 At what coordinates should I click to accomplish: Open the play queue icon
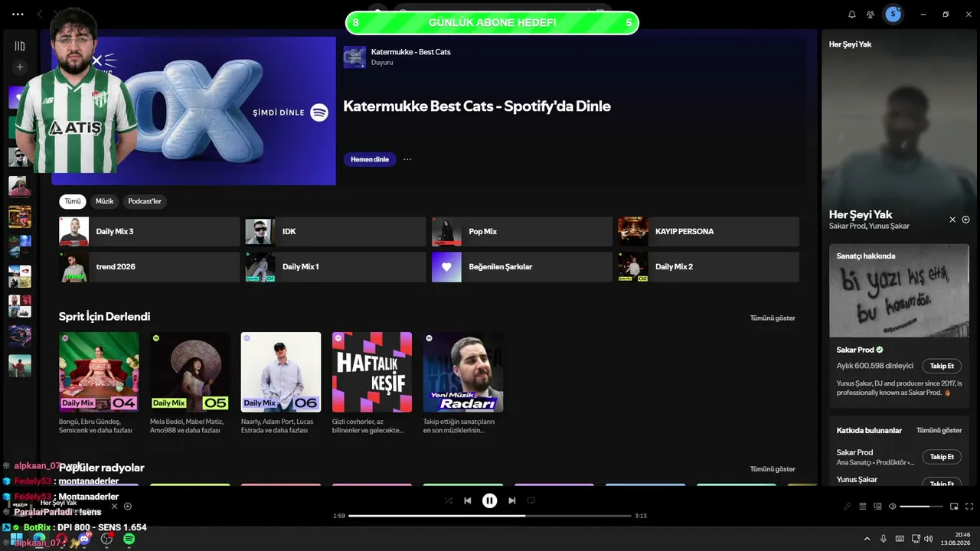[863, 507]
